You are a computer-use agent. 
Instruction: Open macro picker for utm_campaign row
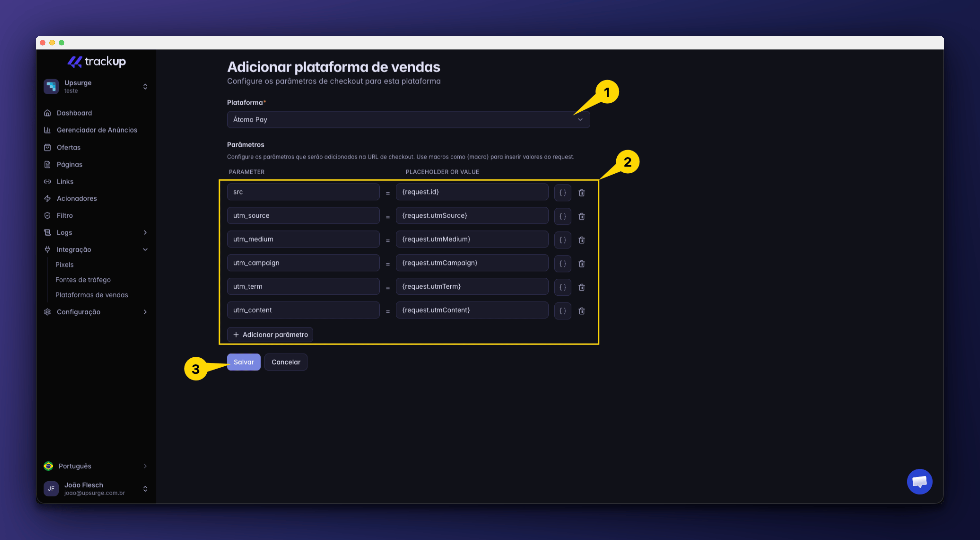(562, 263)
